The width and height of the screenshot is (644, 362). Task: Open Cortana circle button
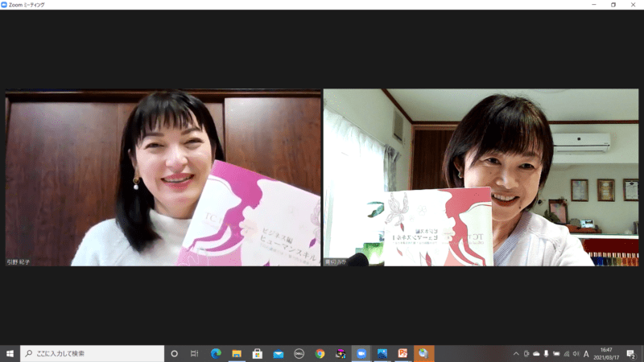(x=174, y=353)
